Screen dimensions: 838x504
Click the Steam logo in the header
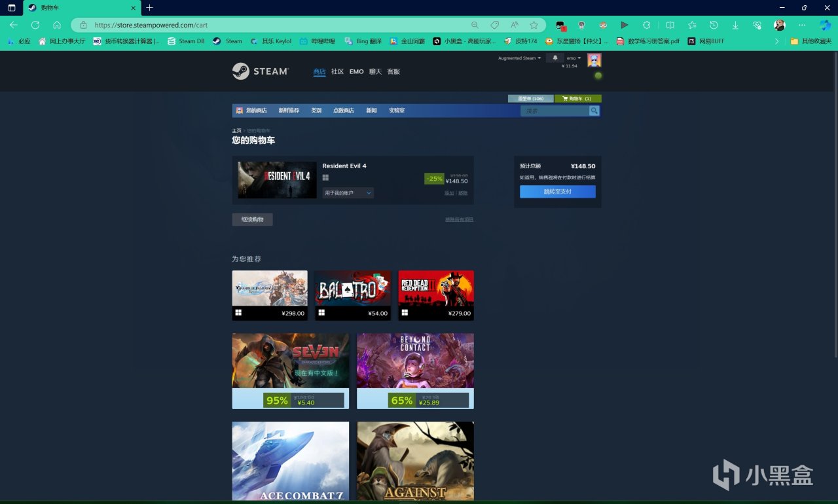260,71
